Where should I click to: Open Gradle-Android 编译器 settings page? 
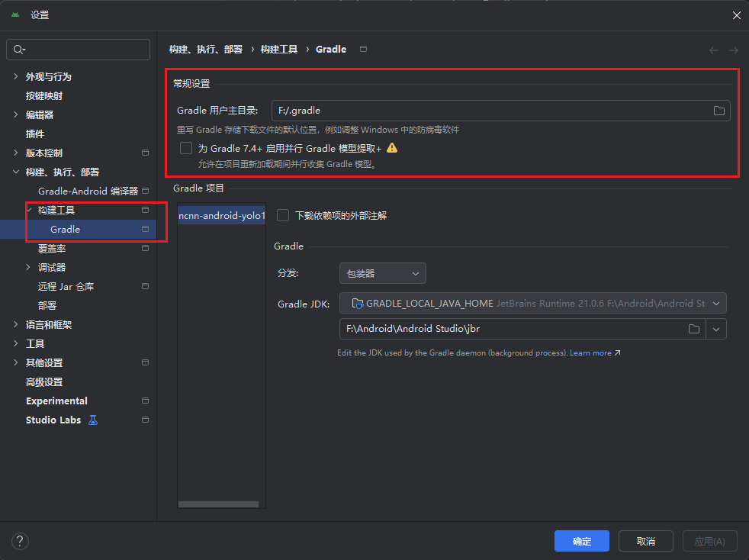tap(88, 191)
